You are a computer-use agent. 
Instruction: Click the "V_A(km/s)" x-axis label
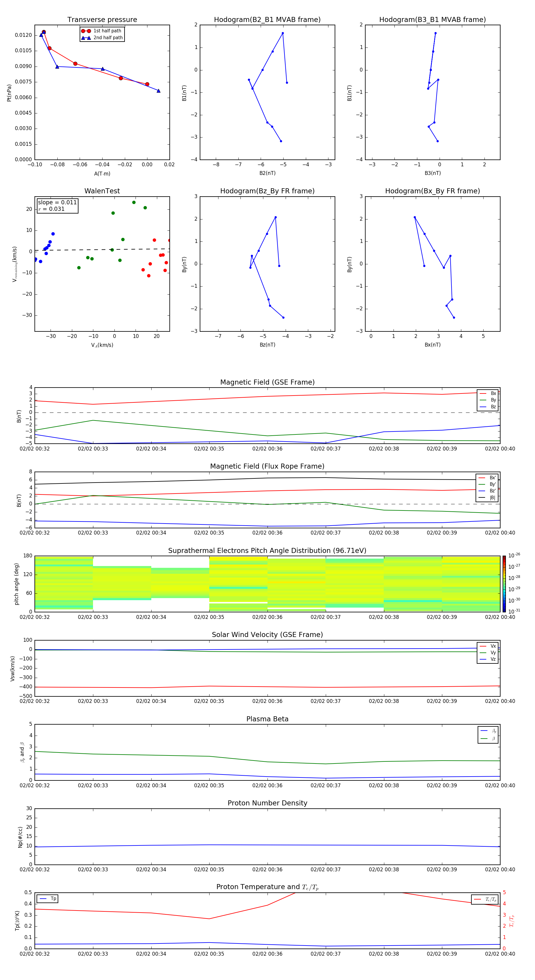click(102, 345)
